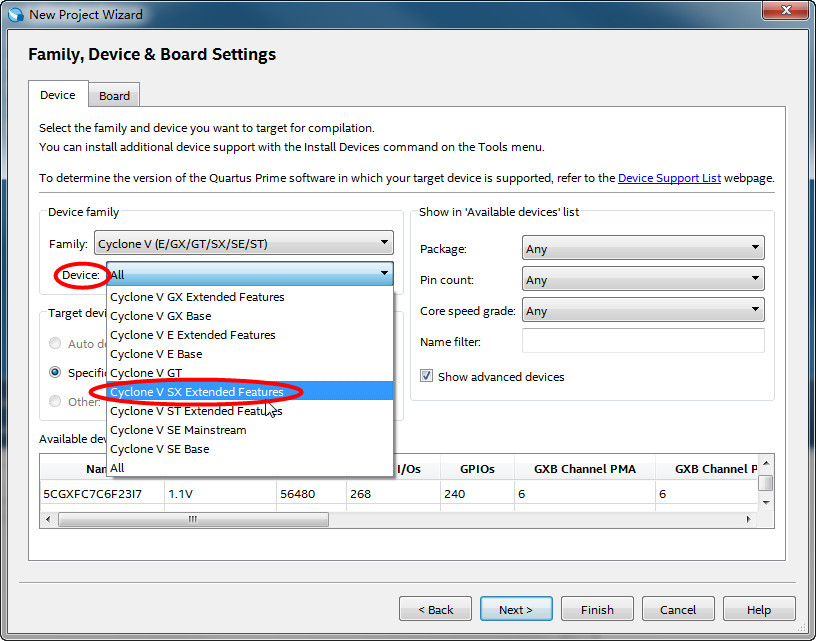Click the horizontal scrollbar thumb
The height and width of the screenshot is (641, 816).
(193, 519)
